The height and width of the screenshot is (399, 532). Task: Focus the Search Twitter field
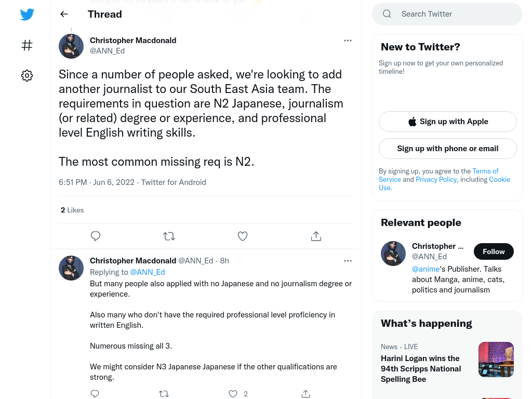(x=447, y=14)
